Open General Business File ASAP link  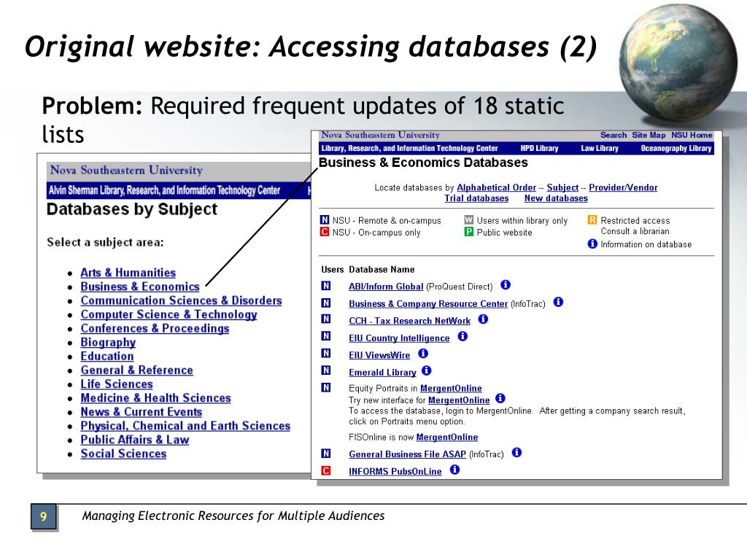(407, 454)
